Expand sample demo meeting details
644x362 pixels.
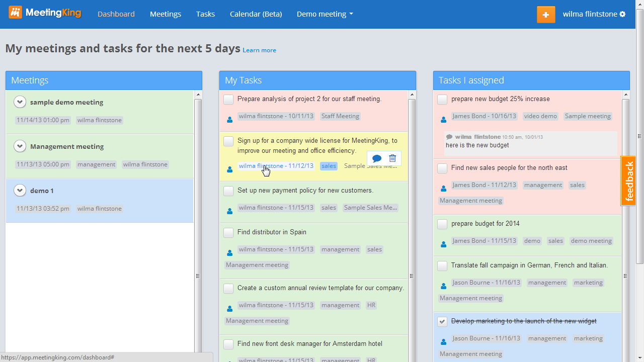click(20, 102)
